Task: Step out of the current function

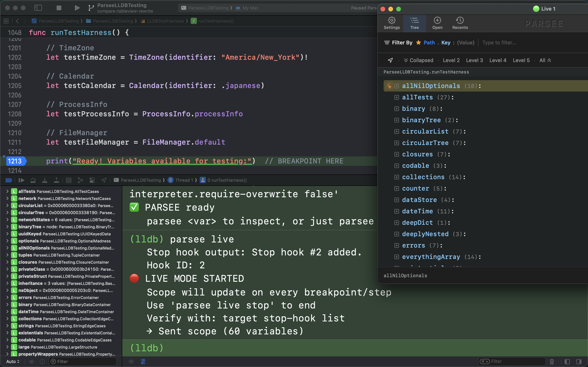Action: point(56,180)
